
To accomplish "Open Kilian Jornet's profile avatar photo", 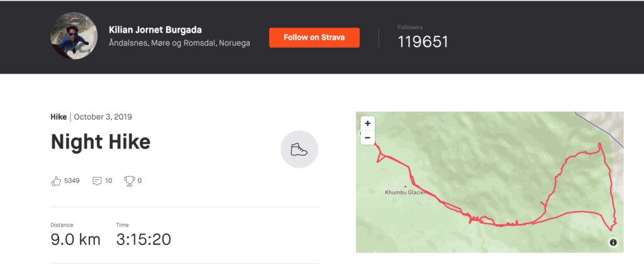I will [74, 36].
